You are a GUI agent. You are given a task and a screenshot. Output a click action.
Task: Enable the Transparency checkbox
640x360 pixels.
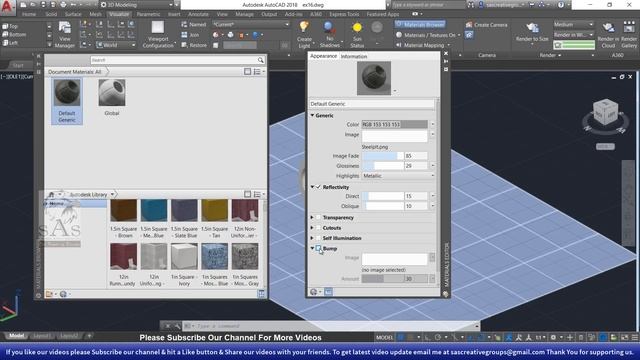318,218
